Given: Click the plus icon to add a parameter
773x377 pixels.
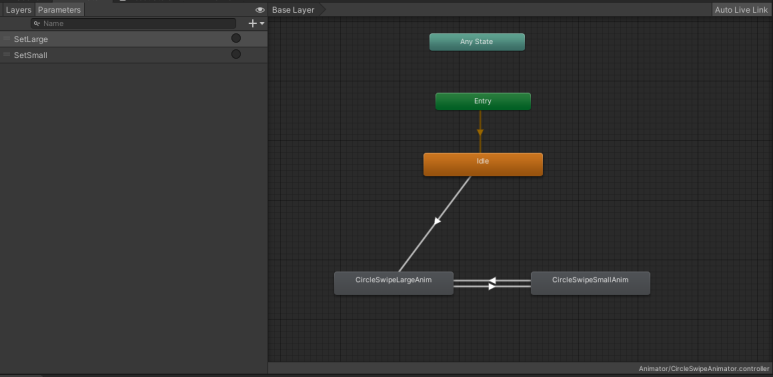Looking at the screenshot, I should click(252, 23).
